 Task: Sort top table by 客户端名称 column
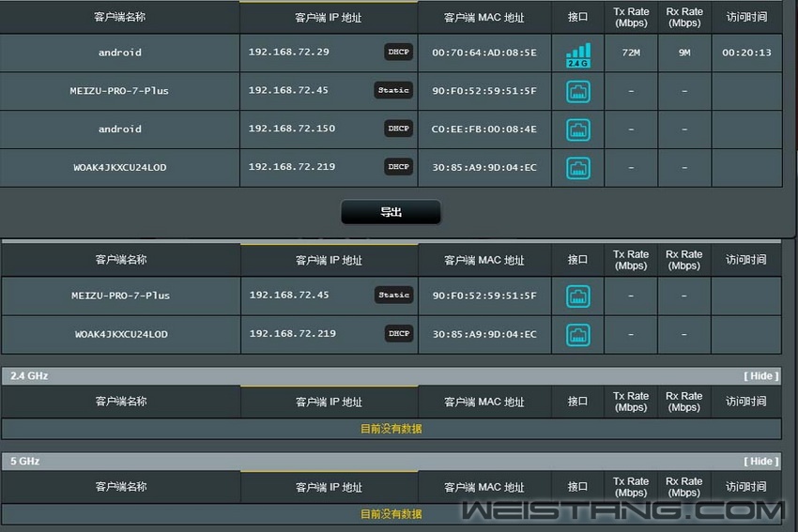pyautogui.click(x=120, y=17)
